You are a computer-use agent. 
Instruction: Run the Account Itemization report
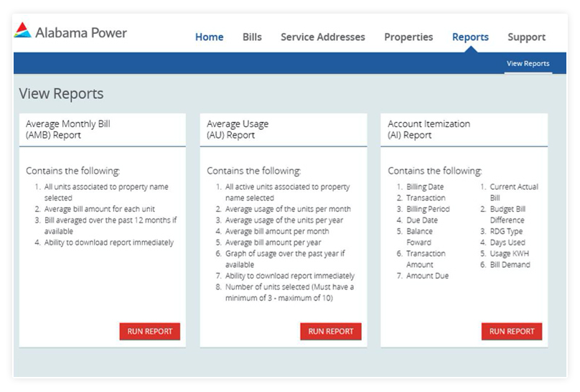point(512,332)
